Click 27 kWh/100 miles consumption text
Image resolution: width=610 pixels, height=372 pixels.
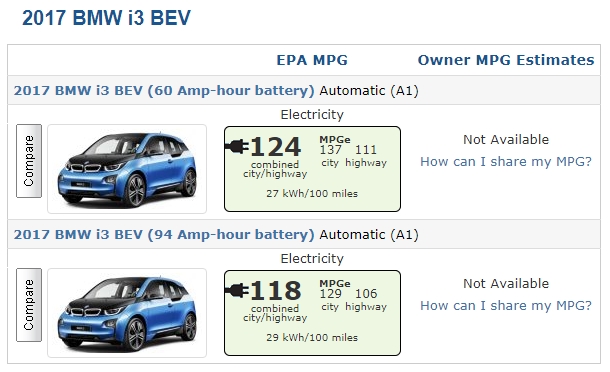[312, 193]
